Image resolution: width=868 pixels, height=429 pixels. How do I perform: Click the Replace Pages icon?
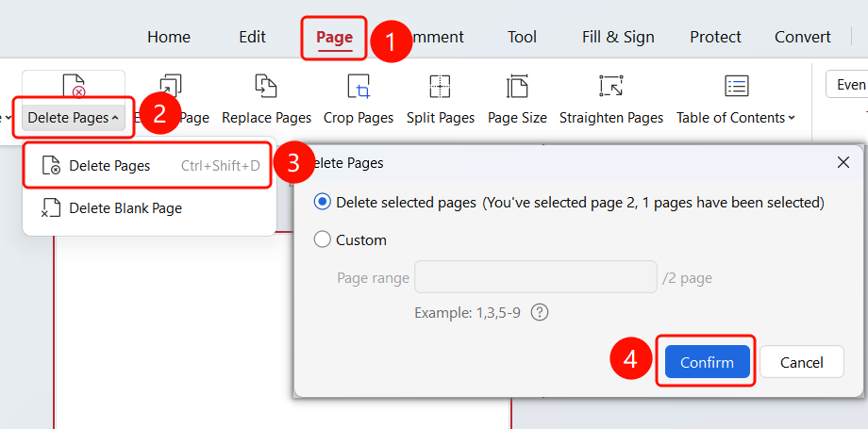(266, 87)
